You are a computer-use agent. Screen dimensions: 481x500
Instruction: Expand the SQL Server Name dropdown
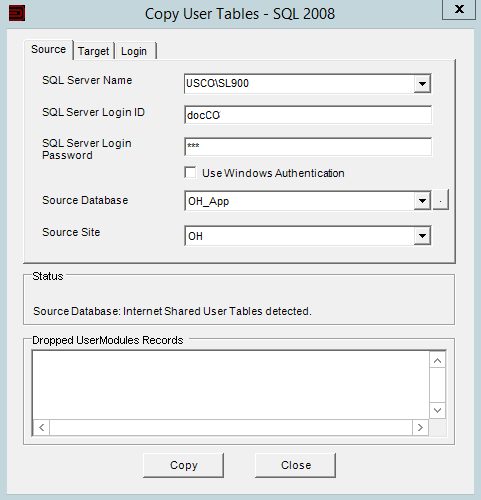pyautogui.click(x=422, y=83)
